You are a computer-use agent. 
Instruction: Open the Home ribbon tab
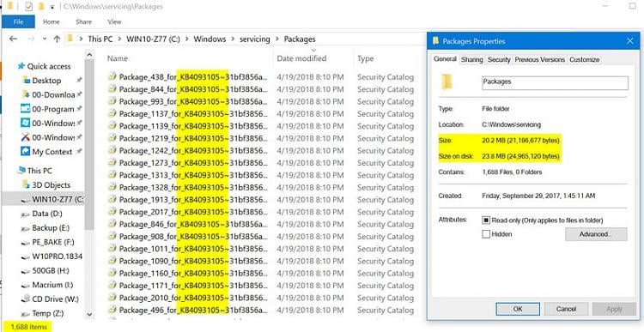52,21
